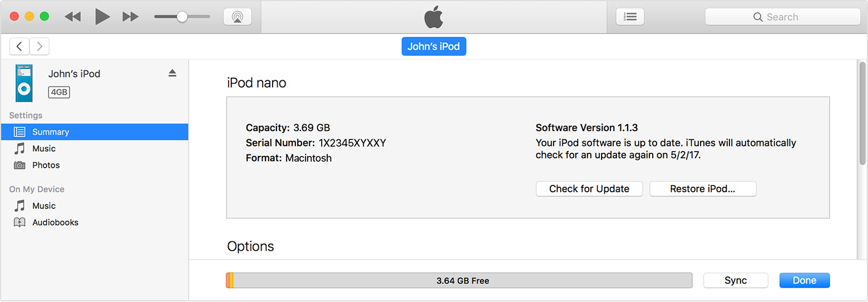
Task: Click the Search field
Action: pyautogui.click(x=782, y=17)
